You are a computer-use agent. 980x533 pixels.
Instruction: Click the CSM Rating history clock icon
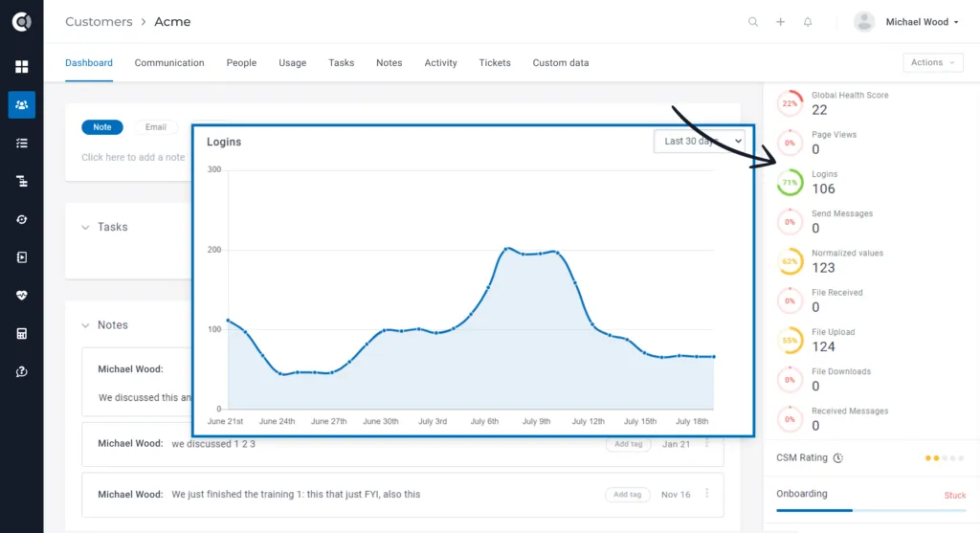click(838, 458)
